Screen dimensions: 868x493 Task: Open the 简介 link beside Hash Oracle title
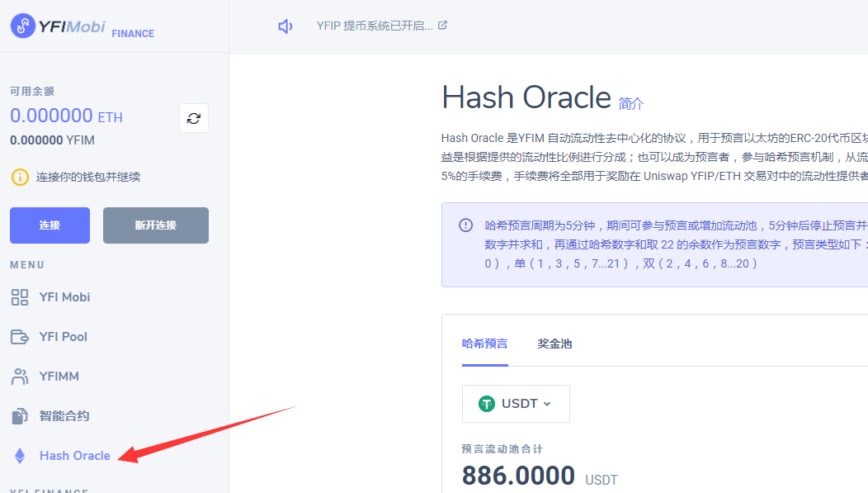coord(631,103)
